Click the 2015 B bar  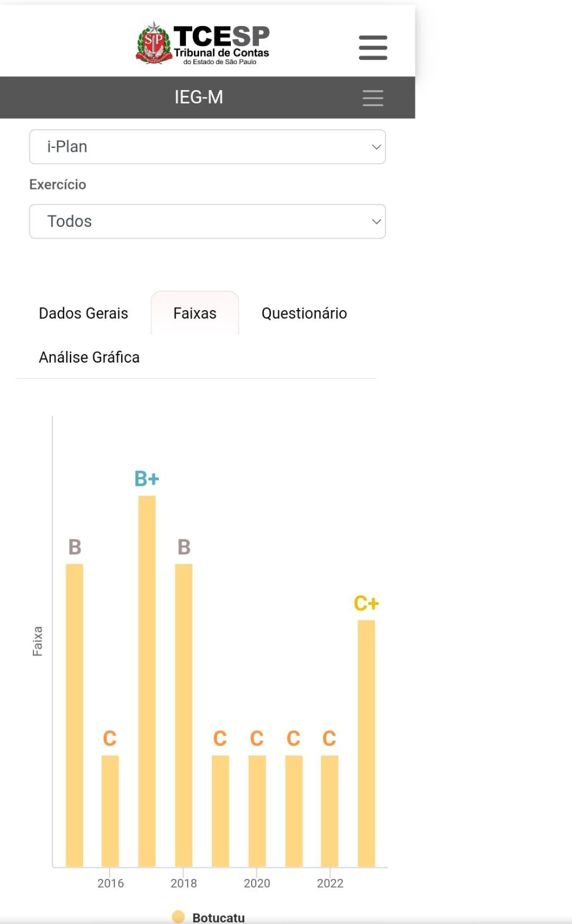(x=74, y=715)
